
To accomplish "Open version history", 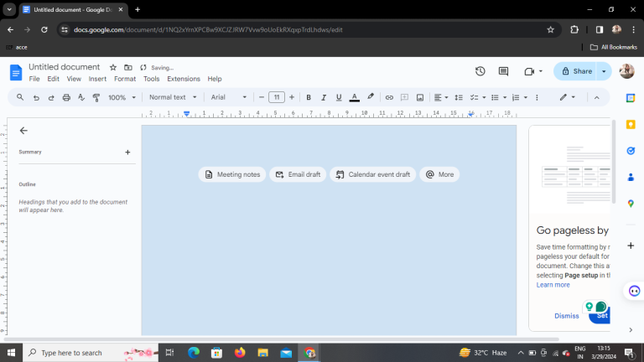I will point(480,71).
